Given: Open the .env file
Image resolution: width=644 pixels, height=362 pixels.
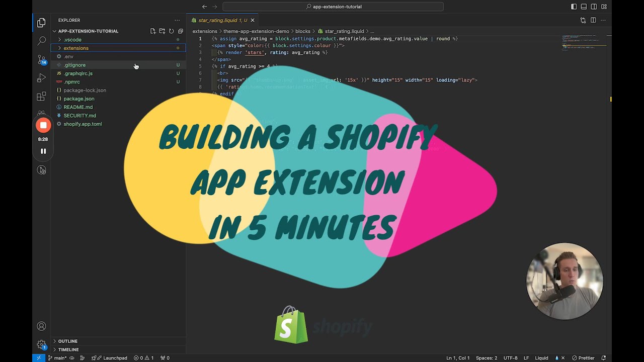Looking at the screenshot, I should pos(118,57).
